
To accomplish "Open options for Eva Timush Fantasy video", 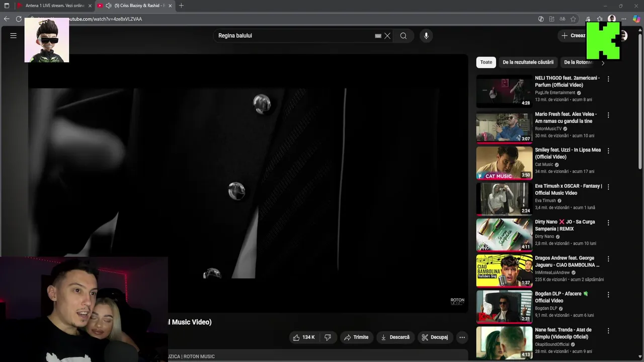I will click(x=608, y=187).
